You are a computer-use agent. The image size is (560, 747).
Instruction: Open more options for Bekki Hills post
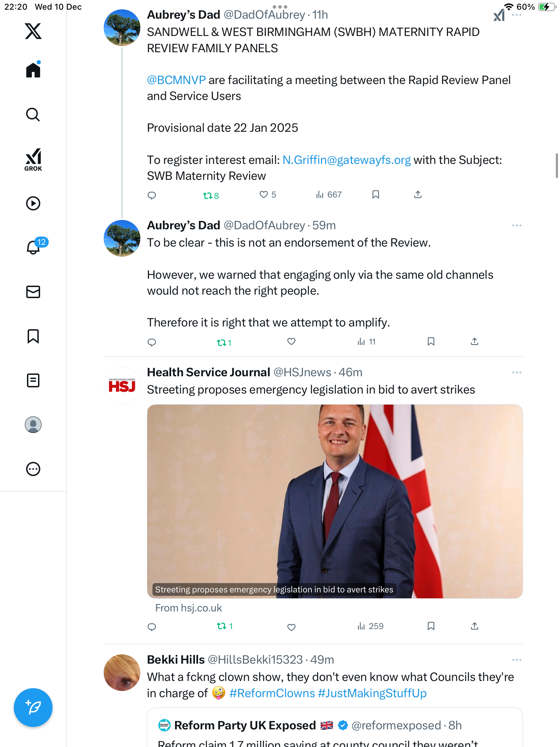point(516,660)
